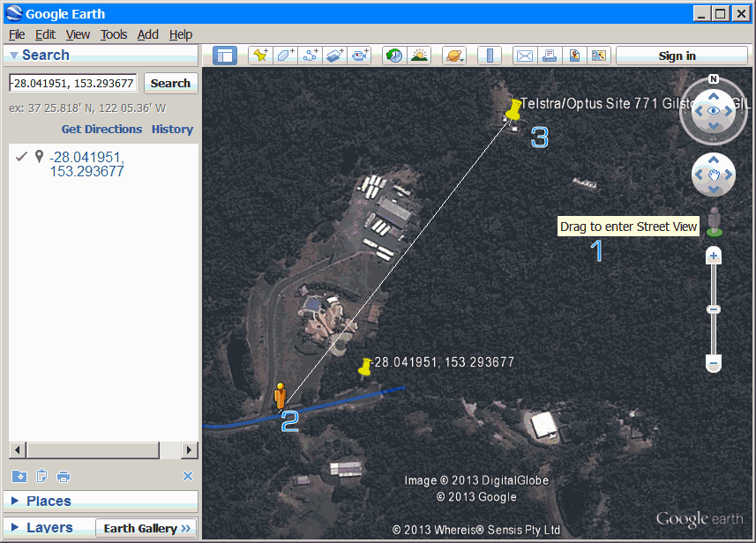Open the historical imagery clock tool
Screen dimensions: 756x543
394,56
